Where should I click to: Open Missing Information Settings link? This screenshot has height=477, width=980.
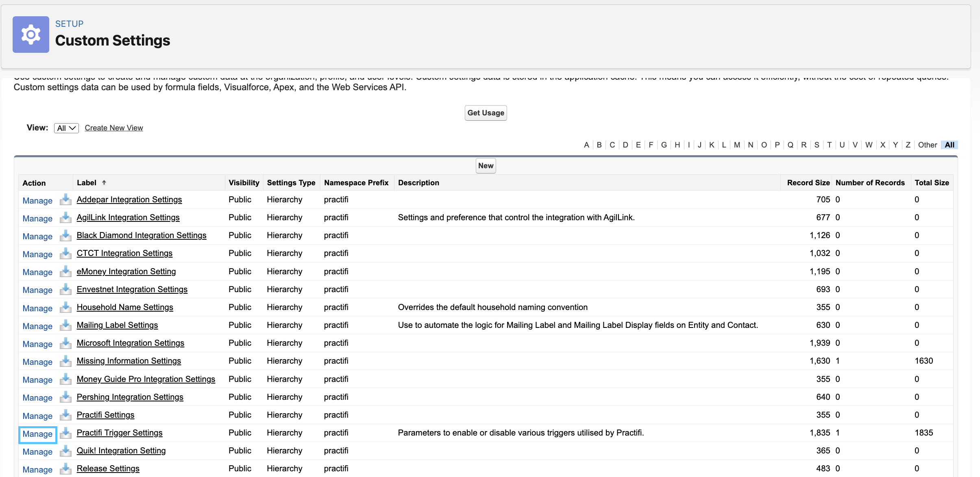click(x=129, y=361)
